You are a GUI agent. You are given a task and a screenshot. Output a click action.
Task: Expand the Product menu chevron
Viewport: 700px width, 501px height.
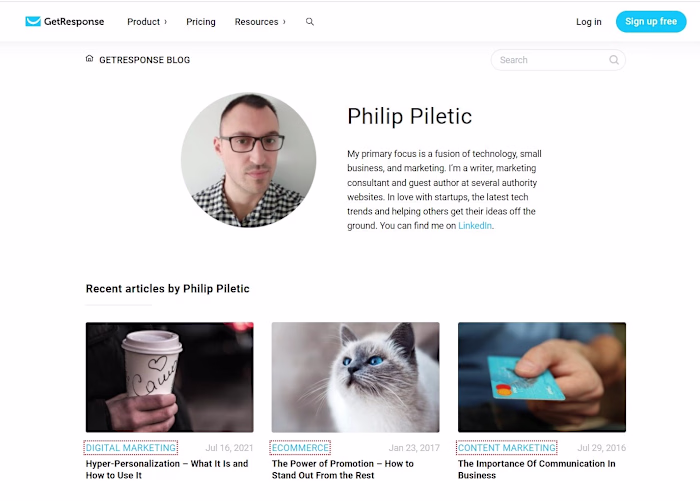(166, 21)
